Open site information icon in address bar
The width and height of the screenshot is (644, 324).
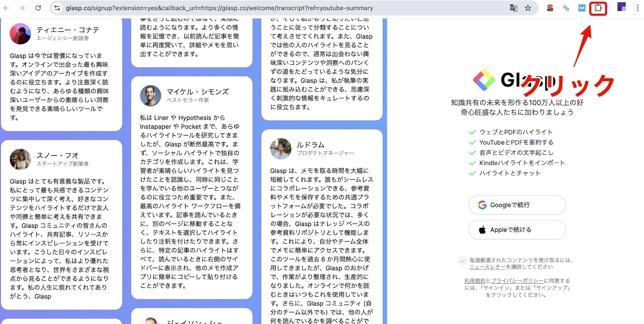tap(57, 8)
